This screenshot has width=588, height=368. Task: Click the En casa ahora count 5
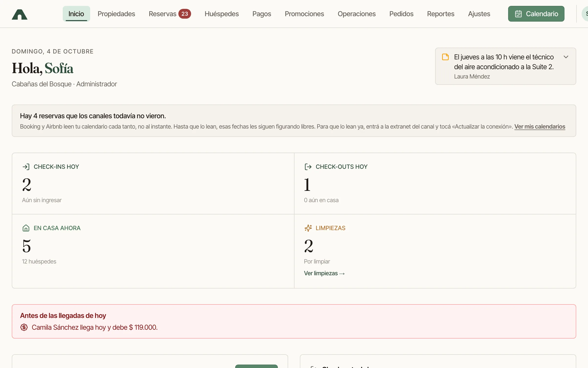(27, 246)
